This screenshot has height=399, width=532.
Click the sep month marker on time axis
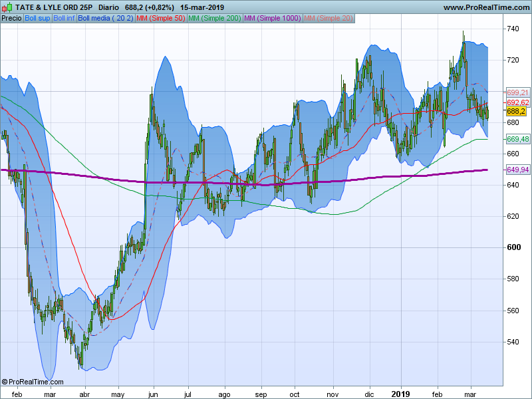click(x=261, y=394)
